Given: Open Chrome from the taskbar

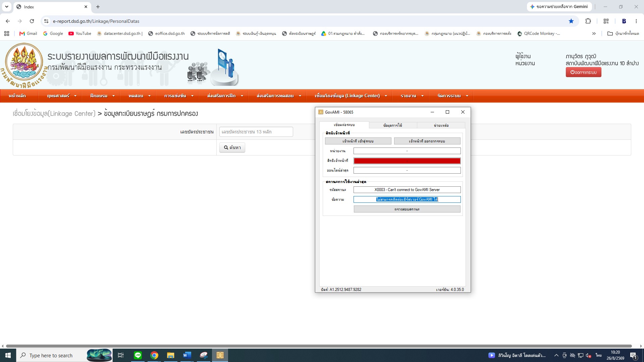Looking at the screenshot, I should click(x=154, y=355).
